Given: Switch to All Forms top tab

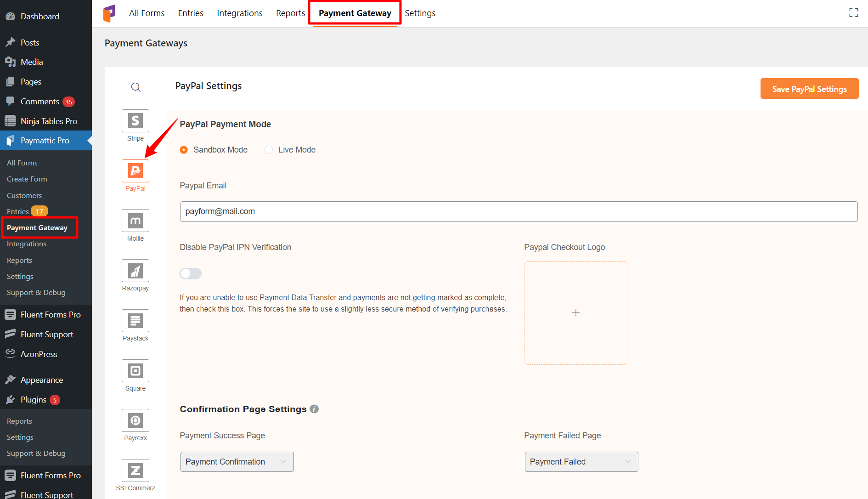Looking at the screenshot, I should (x=147, y=13).
